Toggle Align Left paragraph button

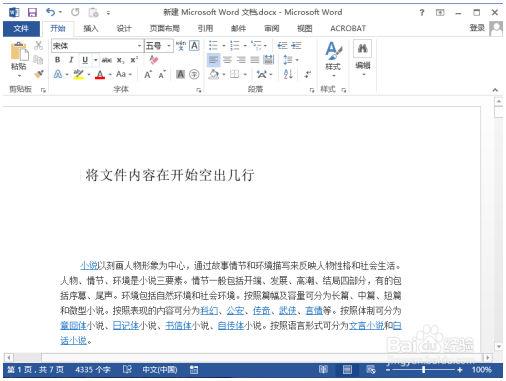click(213, 60)
